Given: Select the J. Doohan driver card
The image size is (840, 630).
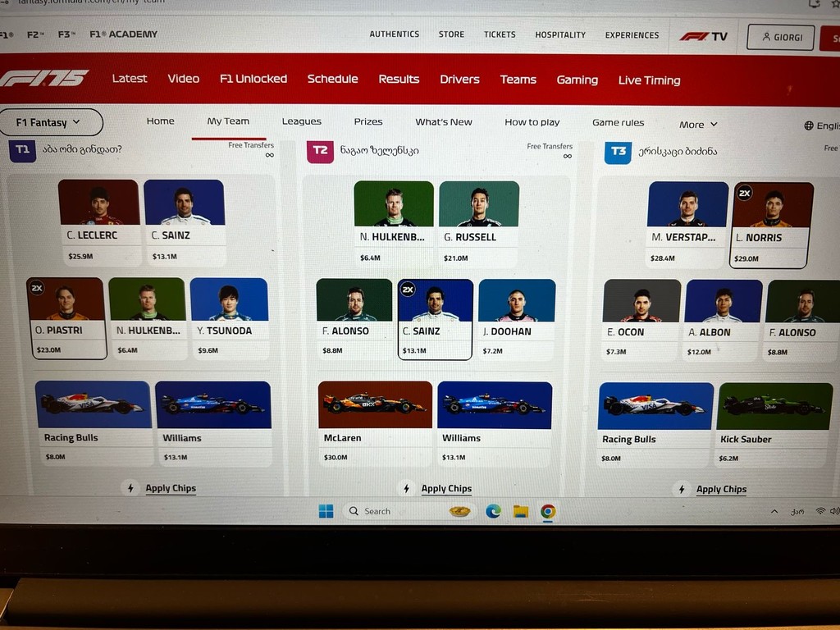Looking at the screenshot, I should 517,320.
